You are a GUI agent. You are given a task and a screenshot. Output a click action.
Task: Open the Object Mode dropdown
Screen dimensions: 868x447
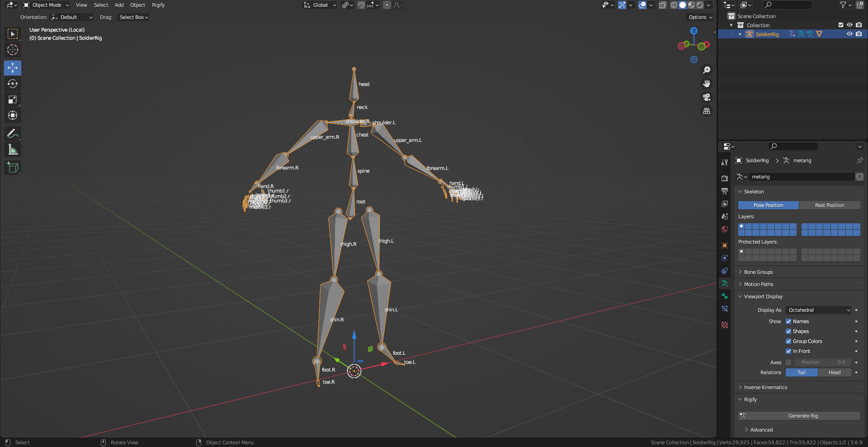46,5
